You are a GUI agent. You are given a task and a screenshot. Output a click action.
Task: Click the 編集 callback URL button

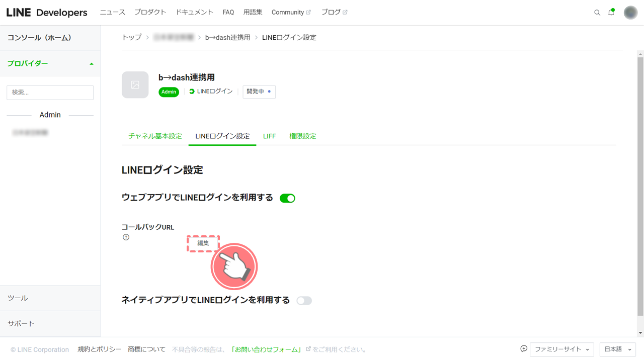tap(203, 243)
